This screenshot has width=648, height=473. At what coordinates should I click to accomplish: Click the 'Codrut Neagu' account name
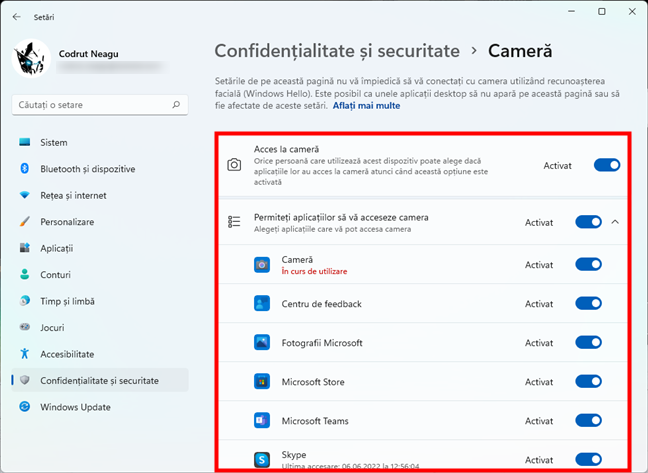point(88,54)
